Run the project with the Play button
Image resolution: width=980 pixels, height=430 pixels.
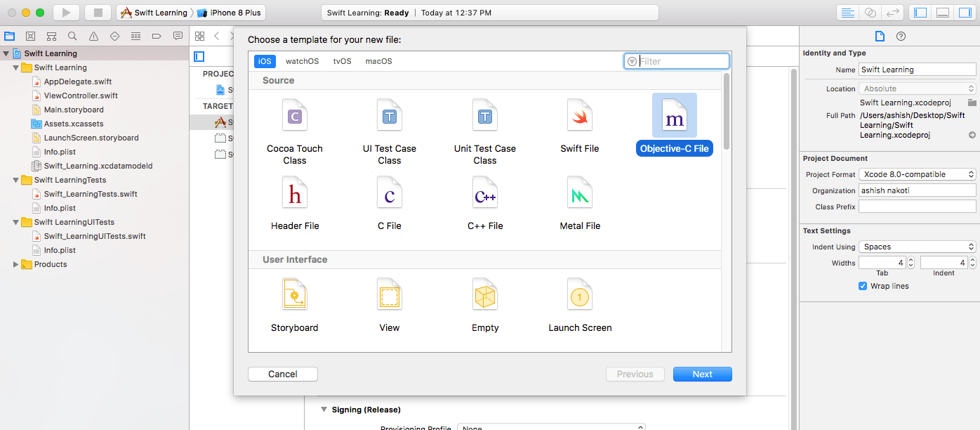[66, 13]
